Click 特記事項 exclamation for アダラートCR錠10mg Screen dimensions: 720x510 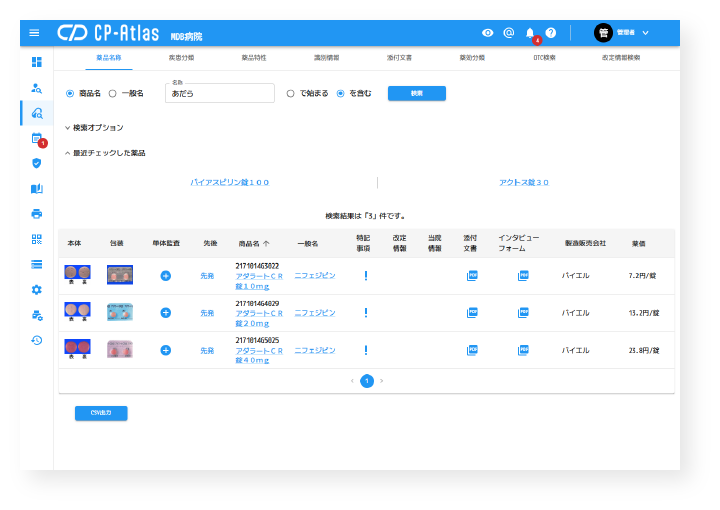[366, 276]
